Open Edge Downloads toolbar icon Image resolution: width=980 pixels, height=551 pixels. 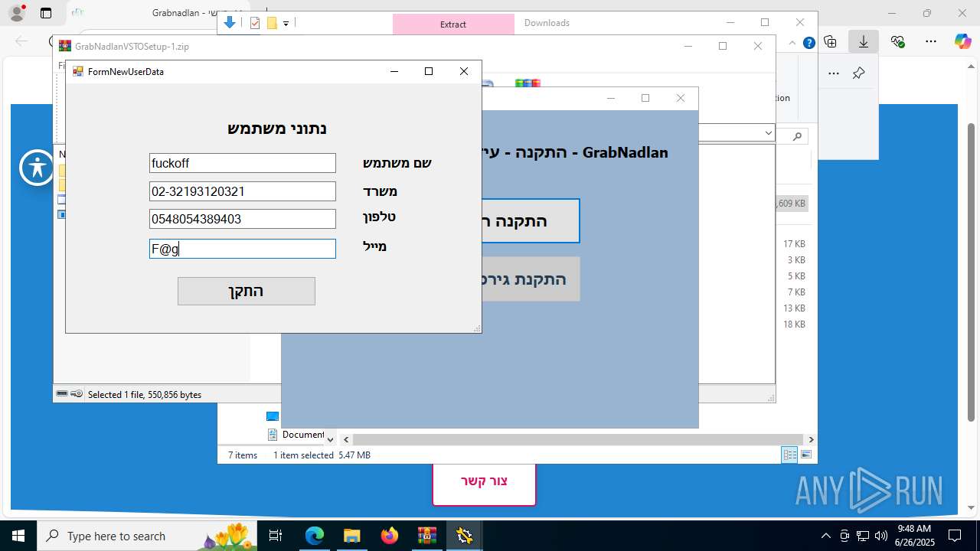[x=864, y=42]
